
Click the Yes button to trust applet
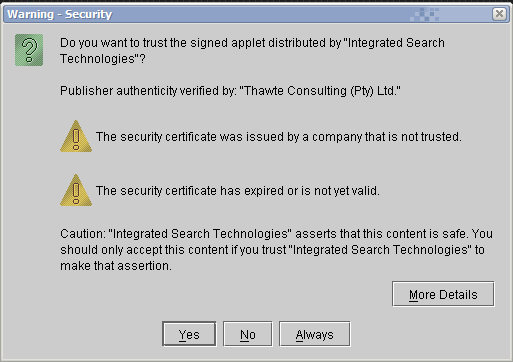tap(189, 334)
